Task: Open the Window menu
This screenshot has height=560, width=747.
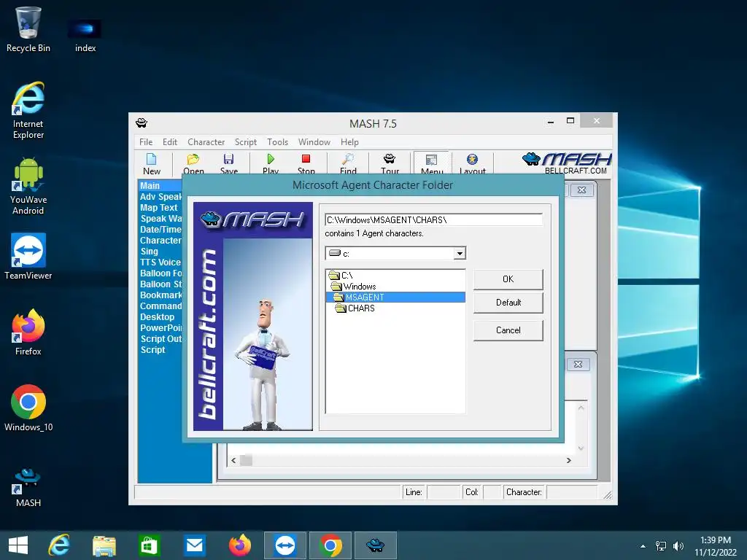Action: (x=314, y=142)
